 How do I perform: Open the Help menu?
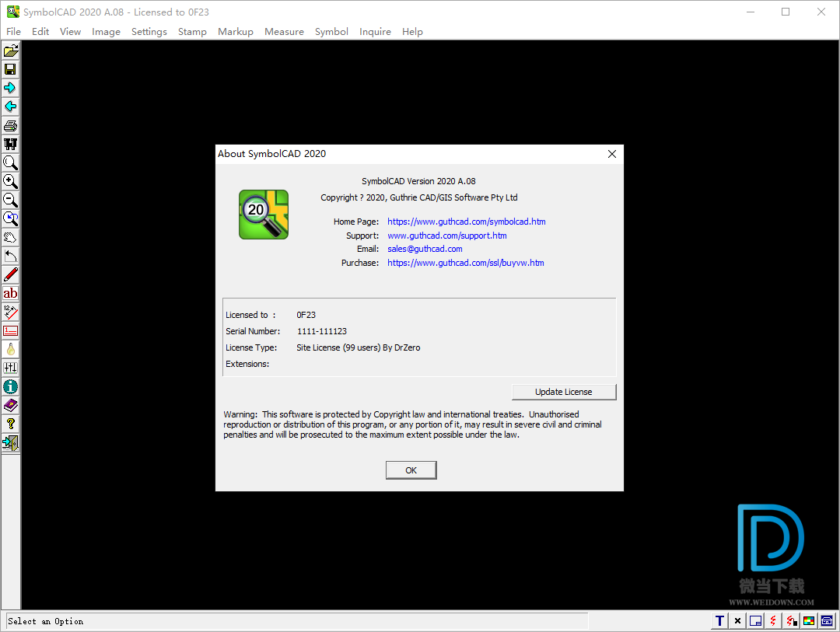(412, 32)
